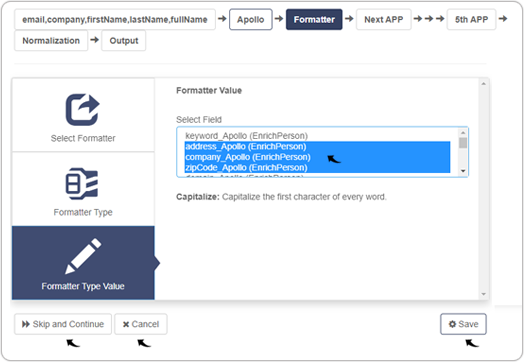524x362 pixels.
Task: Select company_Apollo (EnrichPerson) field
Action: coord(317,157)
